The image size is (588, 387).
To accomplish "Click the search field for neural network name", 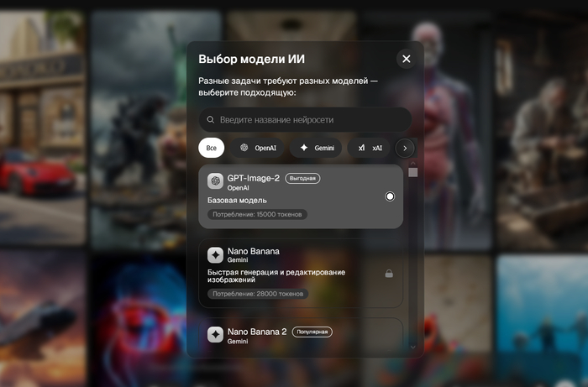I will 305,119.
